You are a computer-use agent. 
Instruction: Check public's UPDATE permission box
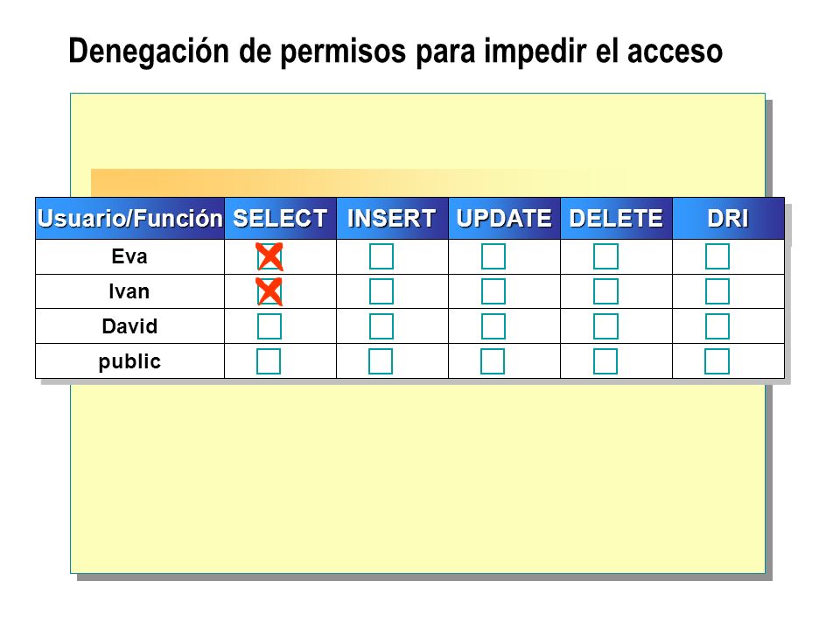[x=493, y=361]
